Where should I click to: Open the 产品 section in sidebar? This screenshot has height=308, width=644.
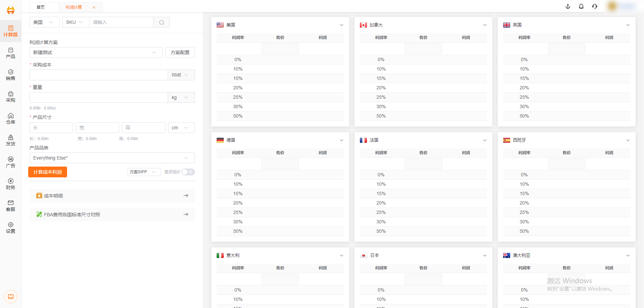(x=10, y=53)
